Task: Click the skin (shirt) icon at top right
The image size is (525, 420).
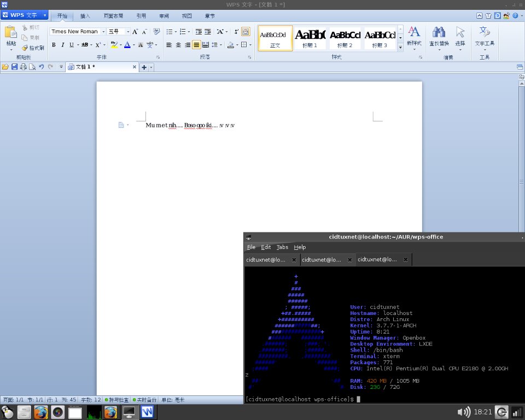Action: [488, 16]
